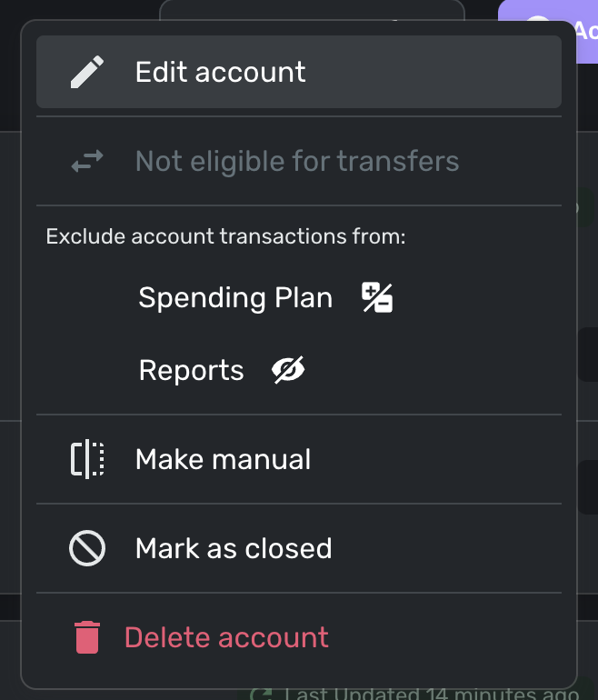Image resolution: width=598 pixels, height=700 pixels.
Task: Toggle the Reports crossed-eye visibility icon
Action: (x=289, y=370)
